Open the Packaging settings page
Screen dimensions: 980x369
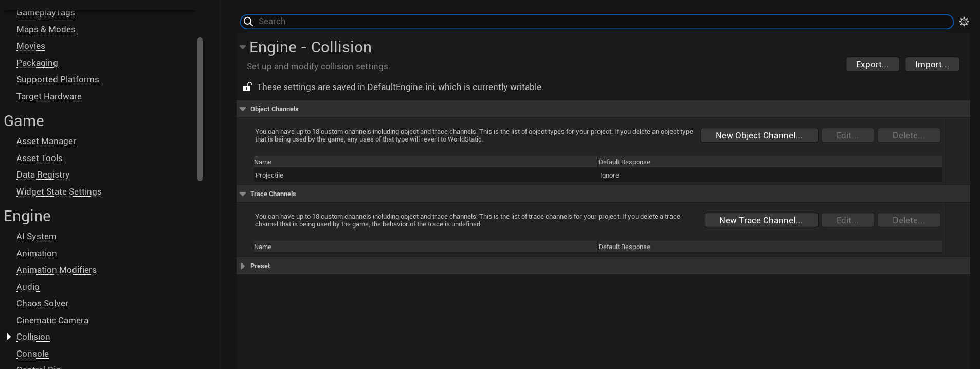coord(37,63)
